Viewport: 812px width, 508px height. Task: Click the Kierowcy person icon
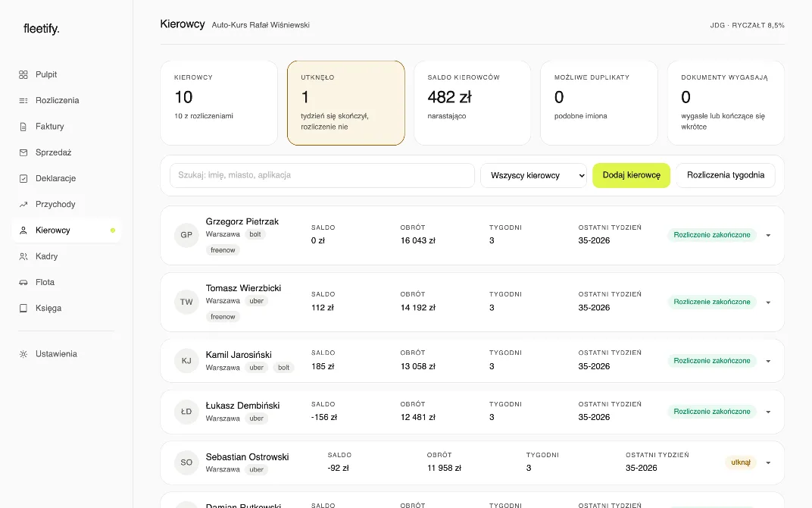(23, 230)
